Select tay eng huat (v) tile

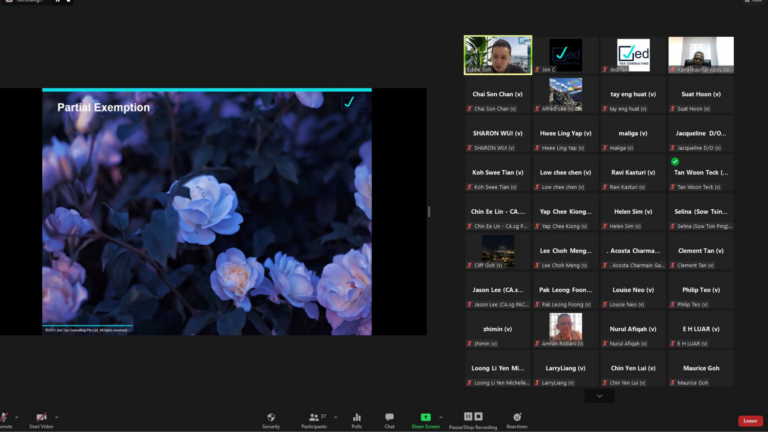[633, 94]
